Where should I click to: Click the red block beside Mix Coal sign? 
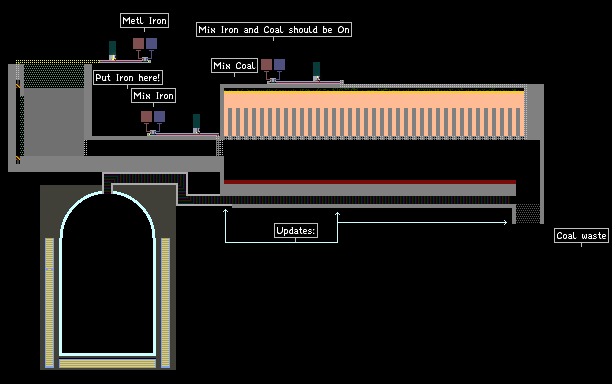point(266,64)
